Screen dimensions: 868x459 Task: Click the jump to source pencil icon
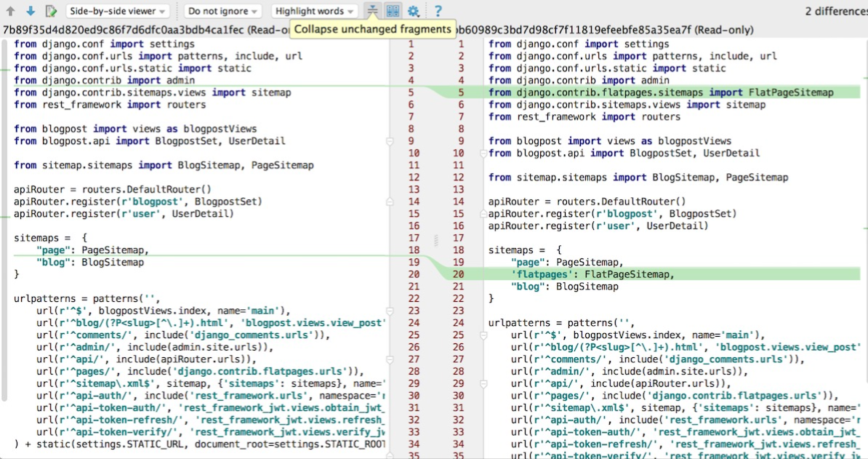[50, 10]
